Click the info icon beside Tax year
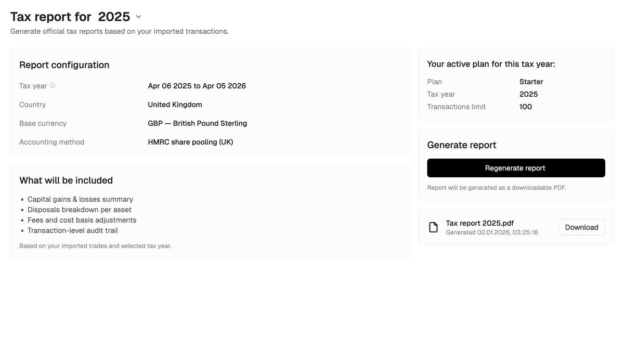Viewport: 624px width, 364px height. coord(53,85)
